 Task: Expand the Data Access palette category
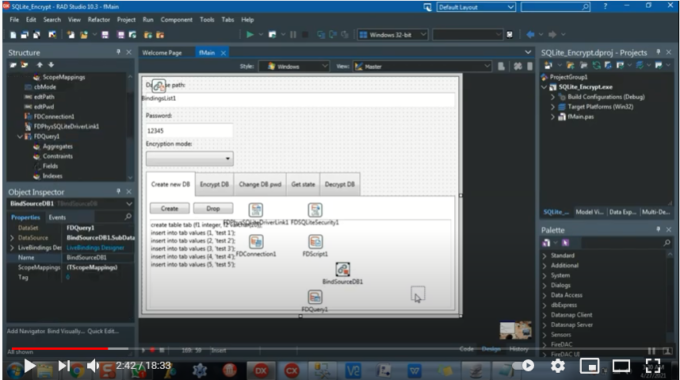(x=544, y=295)
